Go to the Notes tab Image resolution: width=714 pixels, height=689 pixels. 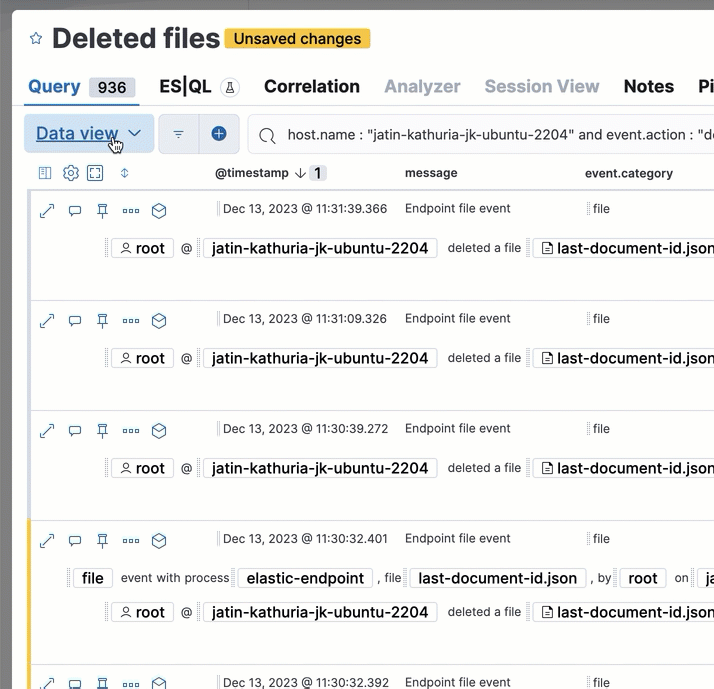click(648, 87)
